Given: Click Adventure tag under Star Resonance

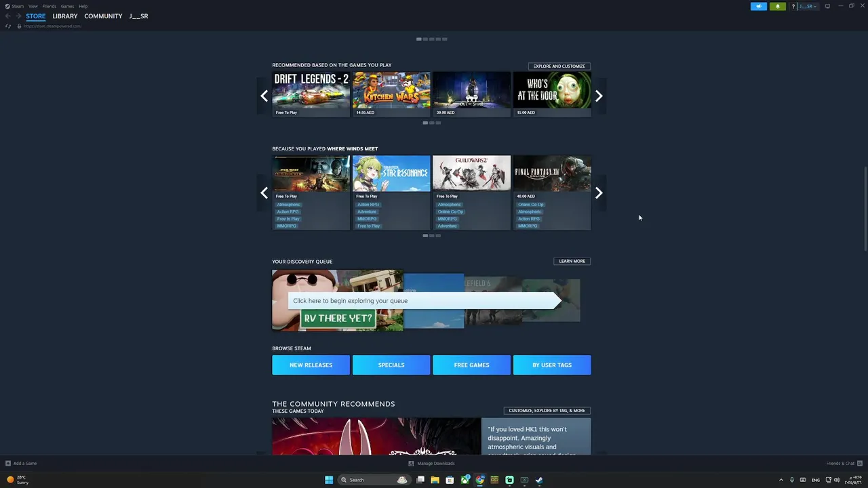Looking at the screenshot, I should click(x=367, y=211).
